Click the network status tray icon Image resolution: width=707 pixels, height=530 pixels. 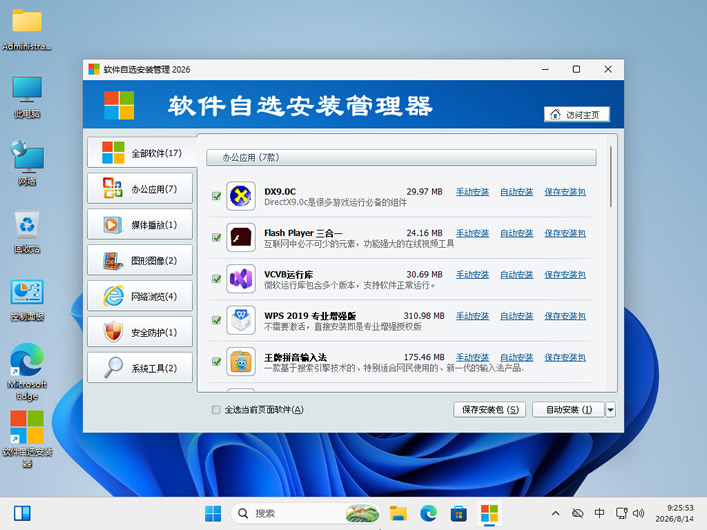(x=621, y=513)
